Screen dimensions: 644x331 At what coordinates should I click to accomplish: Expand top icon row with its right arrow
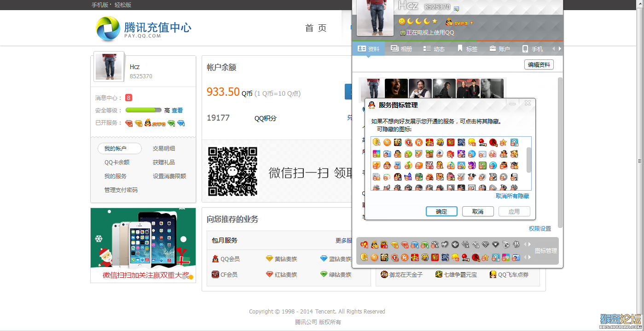(x=529, y=244)
